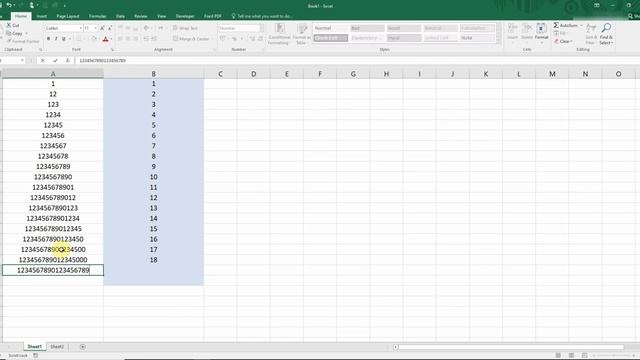640x360 pixels.
Task: Select cell containing 123456789012345000
Action: click(53, 260)
